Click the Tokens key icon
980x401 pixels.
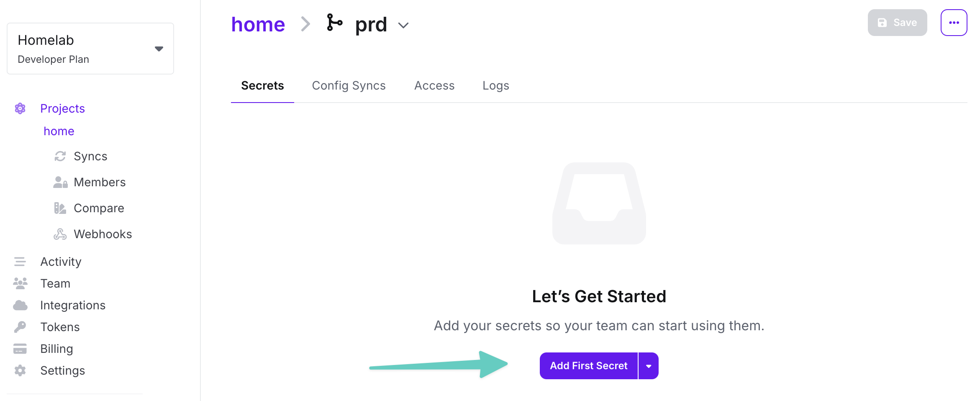coord(20,327)
